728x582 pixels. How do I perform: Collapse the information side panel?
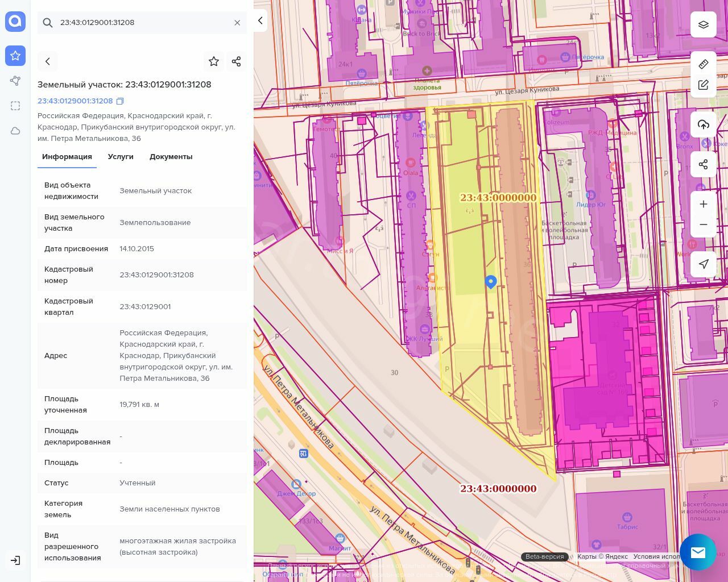(260, 21)
